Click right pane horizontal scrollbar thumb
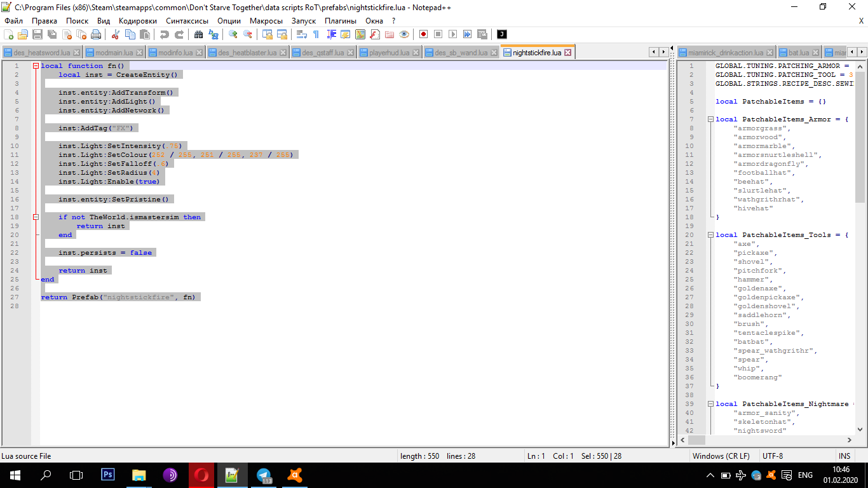The height and width of the screenshot is (488, 868). click(697, 440)
